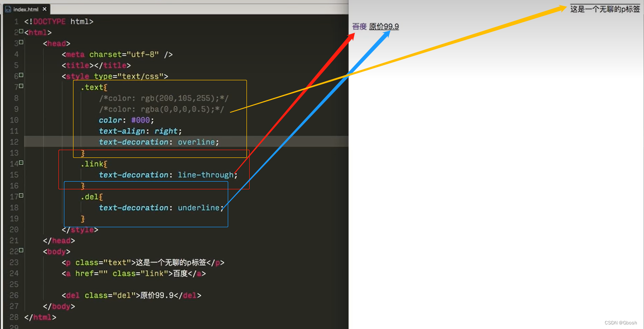
Task: Click the #000 color value
Action: pyautogui.click(x=141, y=120)
